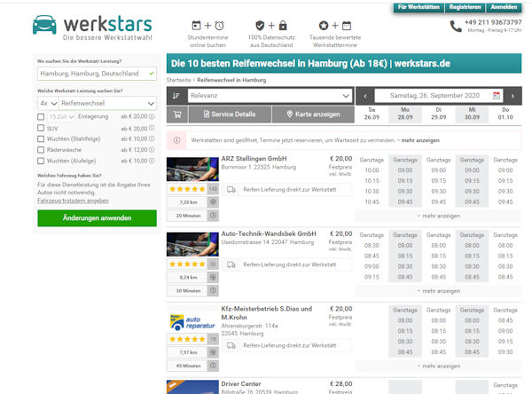Open the Reifenwechsel service dropdown
Image resolution: width=532 pixels, height=394 pixels.
[x=108, y=103]
